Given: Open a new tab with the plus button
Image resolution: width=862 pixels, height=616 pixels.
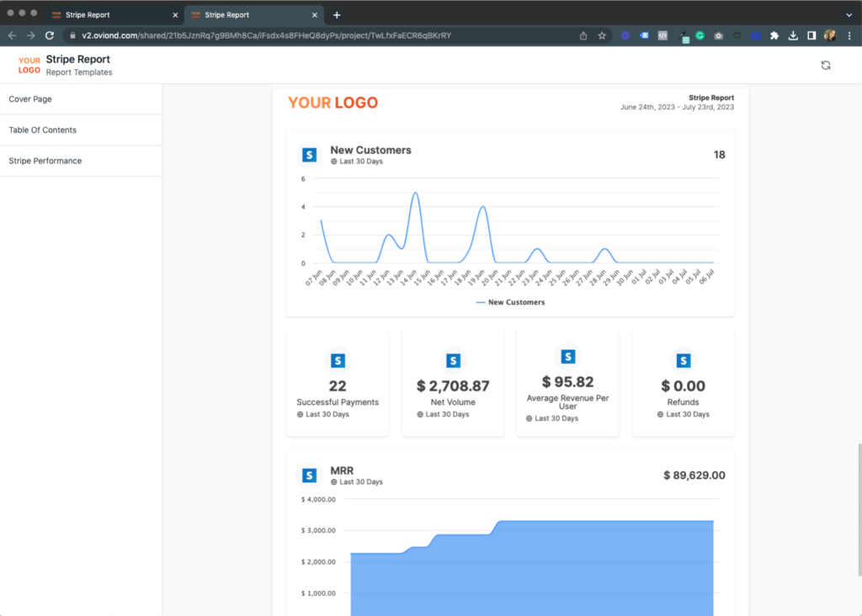Looking at the screenshot, I should pyautogui.click(x=337, y=15).
